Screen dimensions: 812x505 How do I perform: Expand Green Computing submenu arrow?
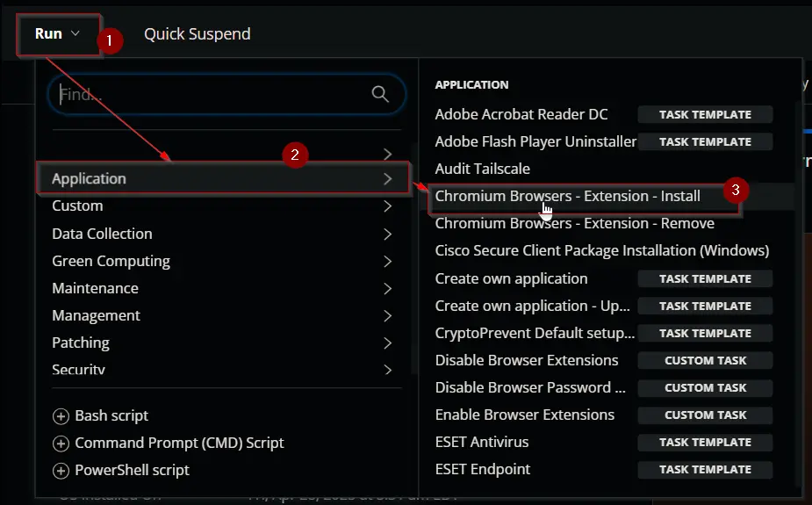click(387, 262)
